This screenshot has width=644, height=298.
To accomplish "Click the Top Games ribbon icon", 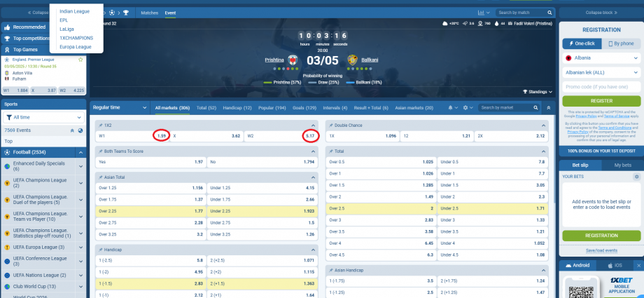I will click(x=6, y=50).
